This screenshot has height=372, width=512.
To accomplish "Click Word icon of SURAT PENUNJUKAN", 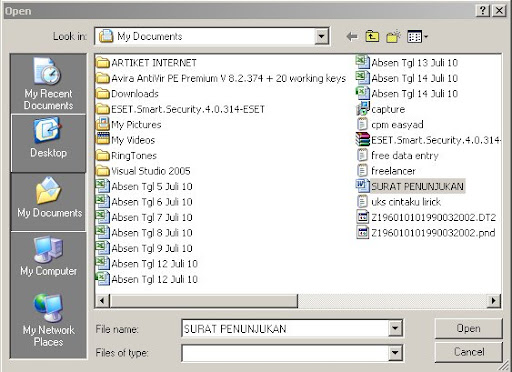I will tap(363, 186).
